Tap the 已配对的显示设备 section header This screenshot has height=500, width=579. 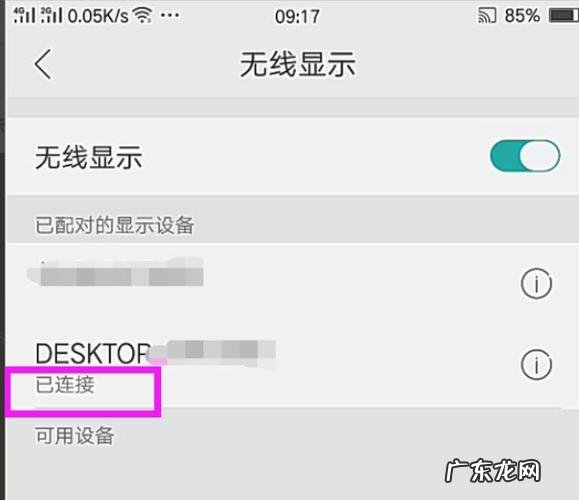114,225
